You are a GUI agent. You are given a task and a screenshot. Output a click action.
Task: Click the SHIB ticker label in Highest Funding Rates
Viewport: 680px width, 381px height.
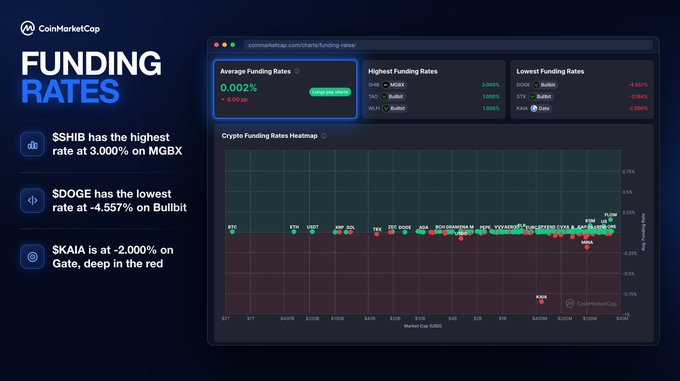click(x=374, y=85)
